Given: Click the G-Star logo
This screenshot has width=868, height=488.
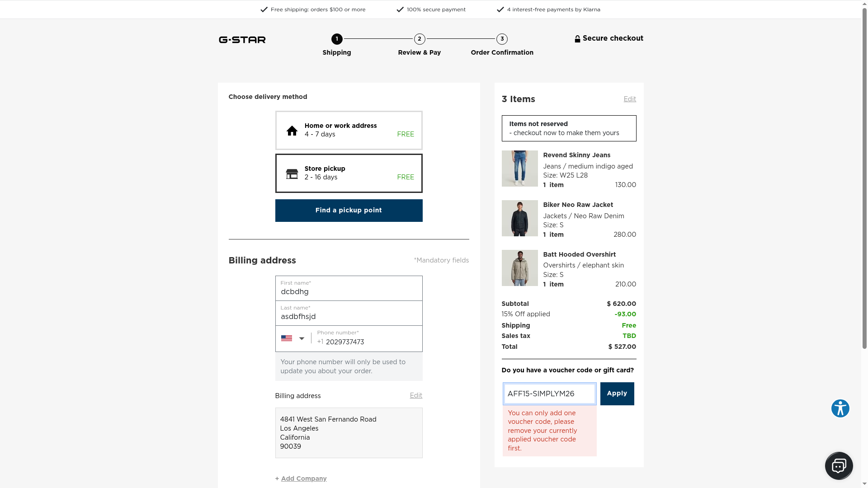Looking at the screenshot, I should (x=242, y=40).
